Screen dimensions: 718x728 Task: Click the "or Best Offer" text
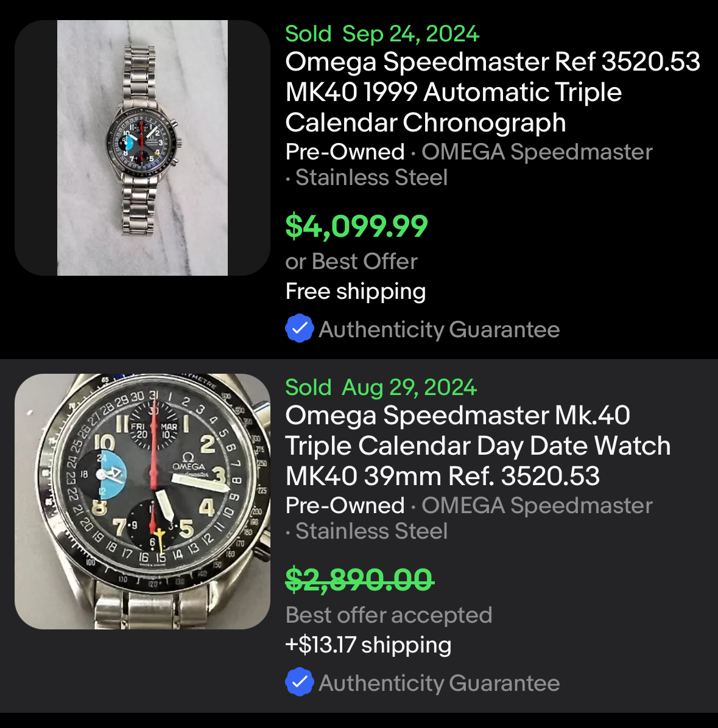pos(351,262)
